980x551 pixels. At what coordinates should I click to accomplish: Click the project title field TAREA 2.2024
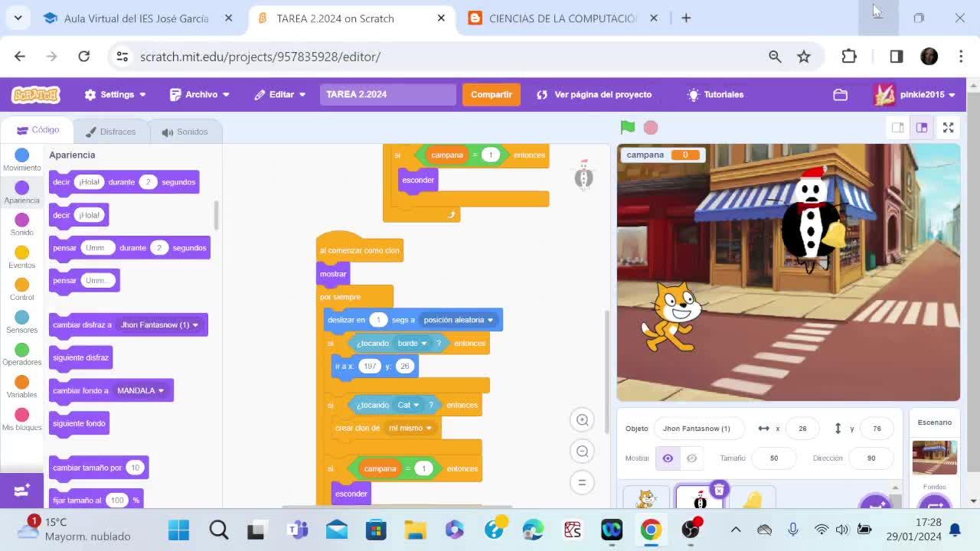387,94
